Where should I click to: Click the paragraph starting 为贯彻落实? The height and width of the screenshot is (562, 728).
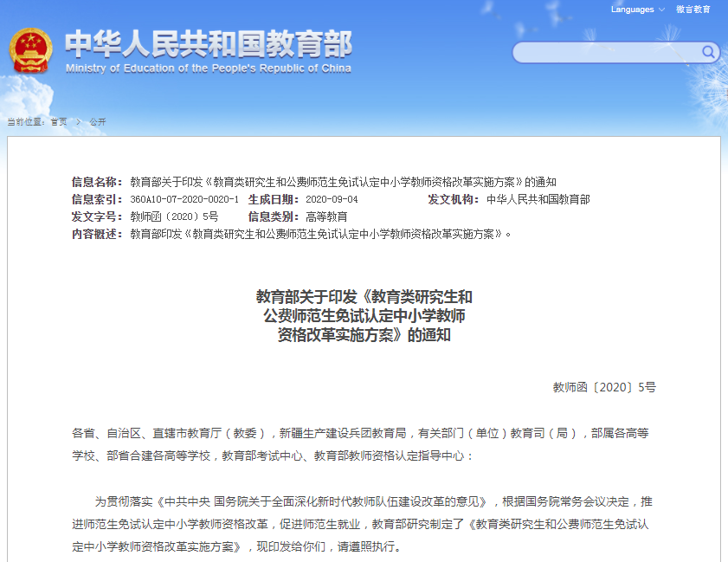[x=362, y=524]
